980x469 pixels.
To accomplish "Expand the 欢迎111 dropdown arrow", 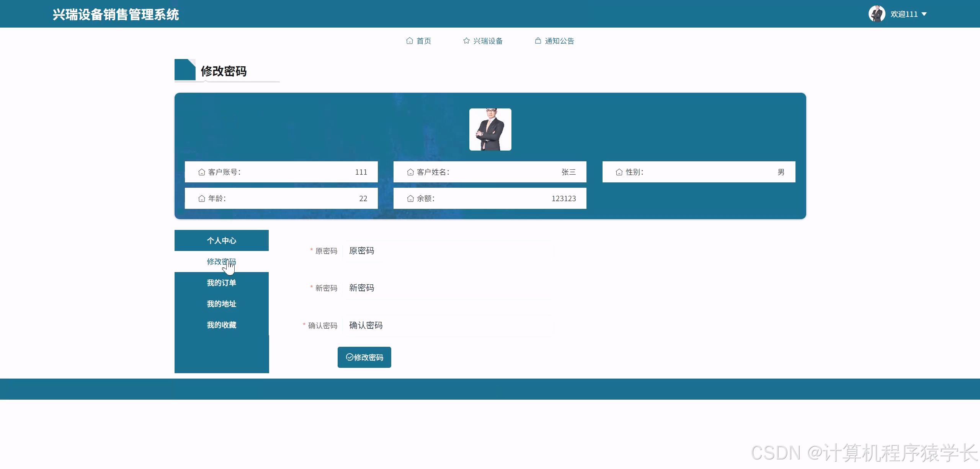I will coord(924,14).
